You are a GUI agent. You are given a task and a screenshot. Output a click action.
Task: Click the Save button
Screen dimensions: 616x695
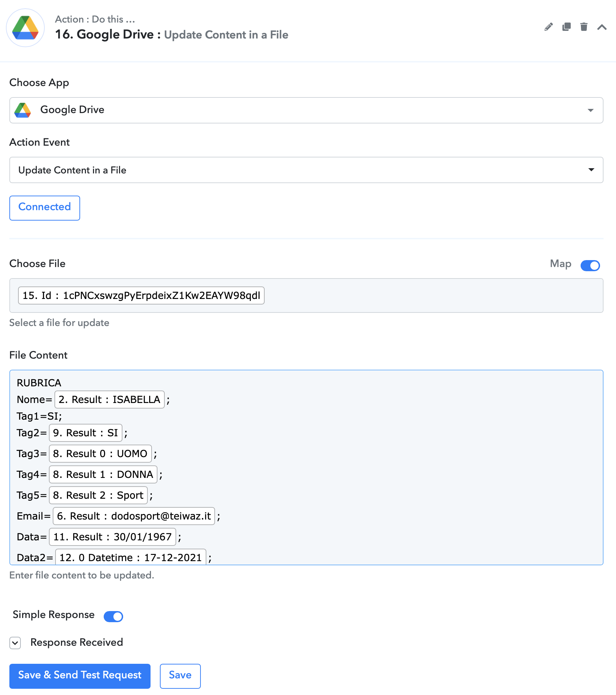coord(180,676)
